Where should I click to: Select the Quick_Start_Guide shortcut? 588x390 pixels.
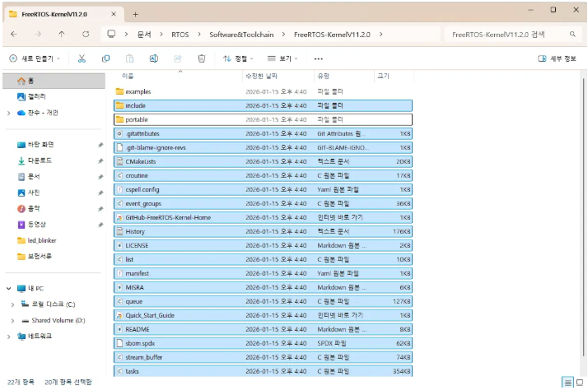click(263, 315)
